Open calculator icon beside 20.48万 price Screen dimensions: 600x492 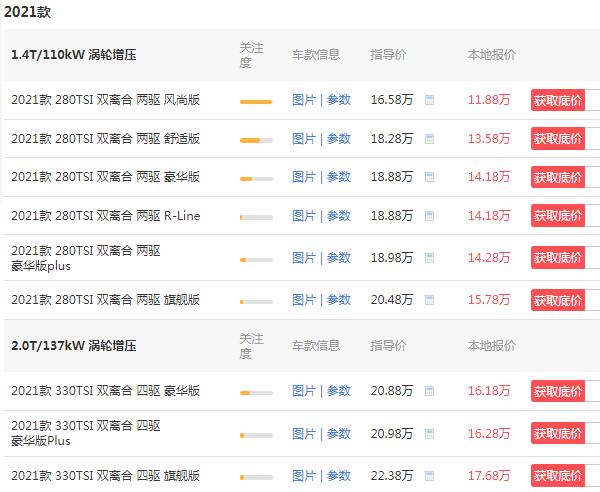(429, 300)
